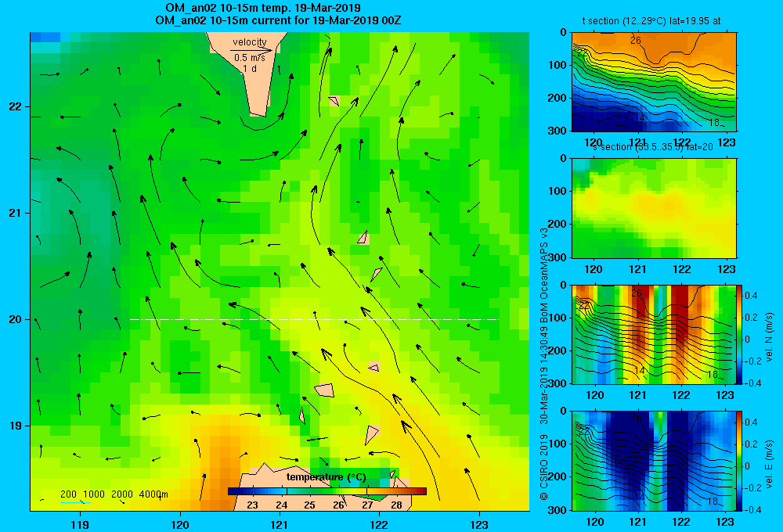Viewport: 783px width, 532px height.
Task: Click depth tick 300 on salinity section axis
Action: [x=557, y=257]
